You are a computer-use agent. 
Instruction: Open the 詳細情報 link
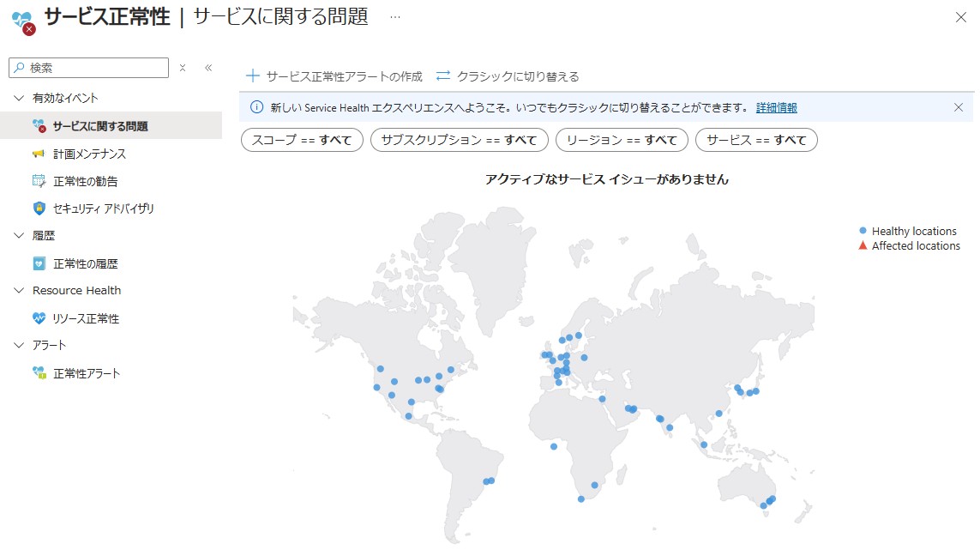[x=776, y=107]
